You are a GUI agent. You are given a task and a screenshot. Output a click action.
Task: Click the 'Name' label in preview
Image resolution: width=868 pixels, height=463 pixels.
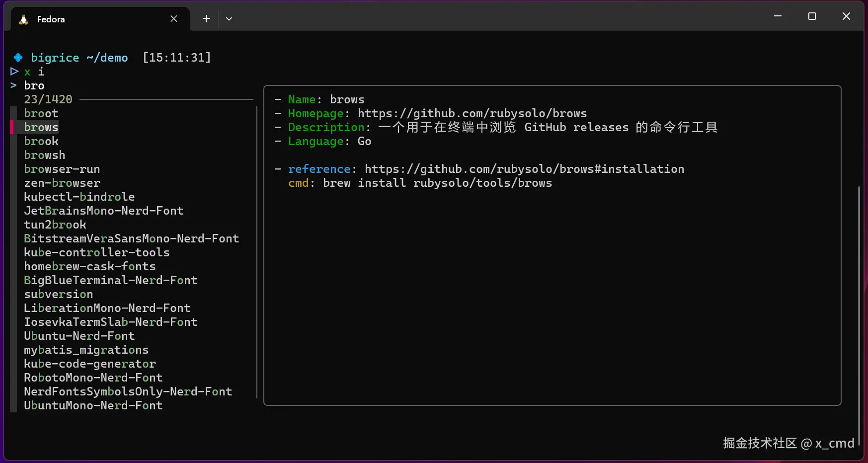click(302, 99)
